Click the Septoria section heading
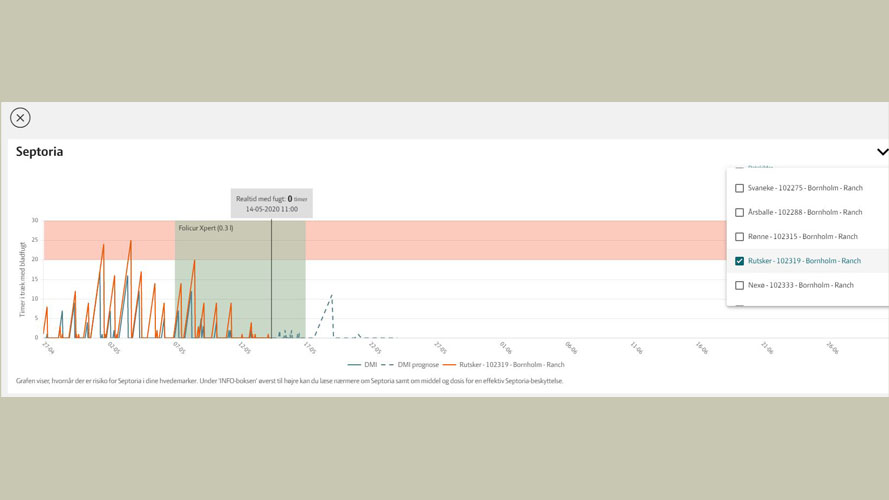Image resolution: width=889 pixels, height=500 pixels. [40, 152]
